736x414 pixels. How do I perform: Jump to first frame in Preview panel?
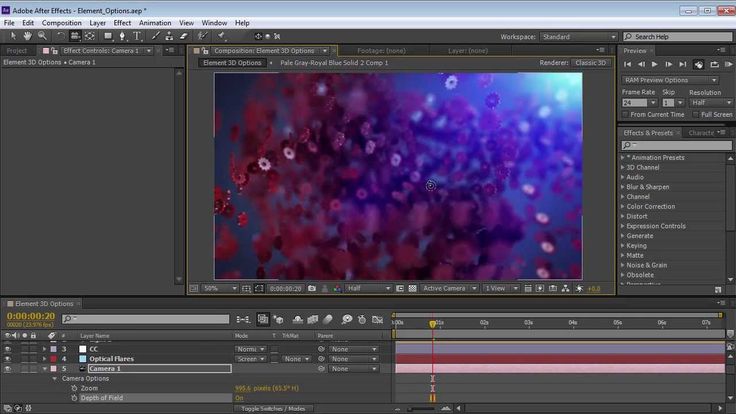pyautogui.click(x=628, y=64)
